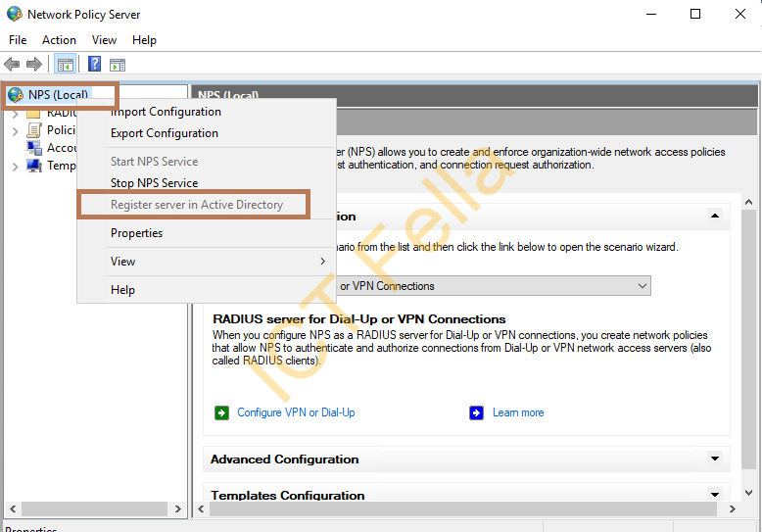Expand the Policies tree node
Screen dimensions: 762x532
15,131
